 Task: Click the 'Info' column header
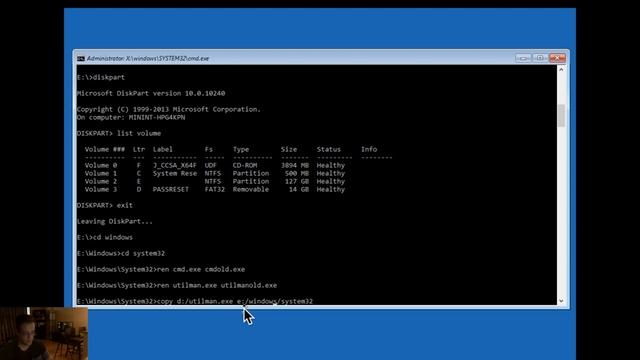pos(369,149)
